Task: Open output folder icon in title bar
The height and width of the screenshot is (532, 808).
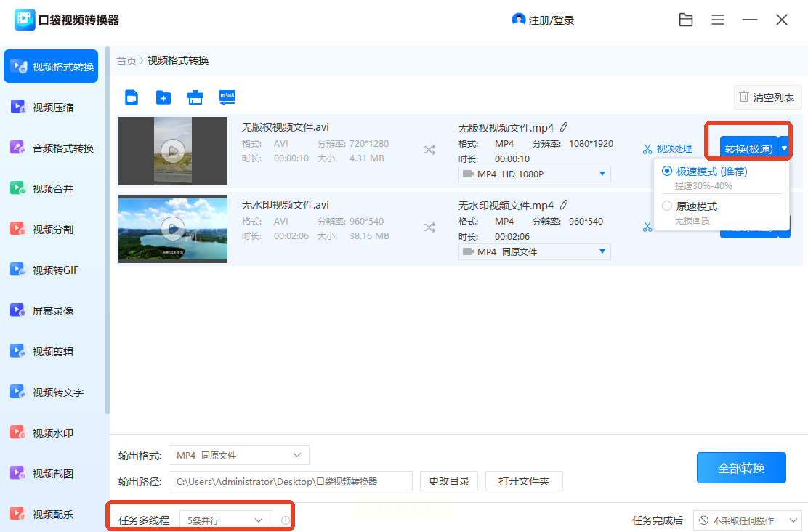Action: [x=685, y=20]
